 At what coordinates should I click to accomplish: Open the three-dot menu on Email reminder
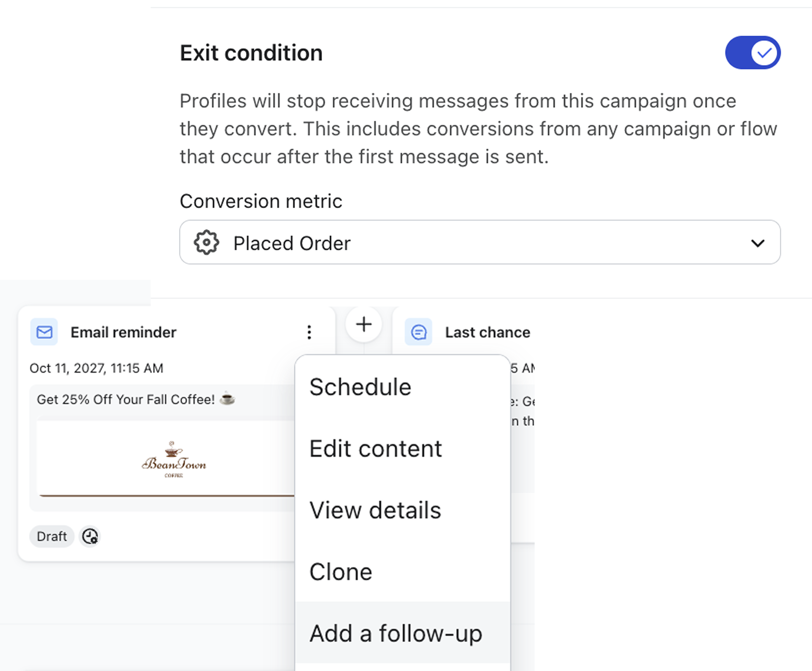309,332
